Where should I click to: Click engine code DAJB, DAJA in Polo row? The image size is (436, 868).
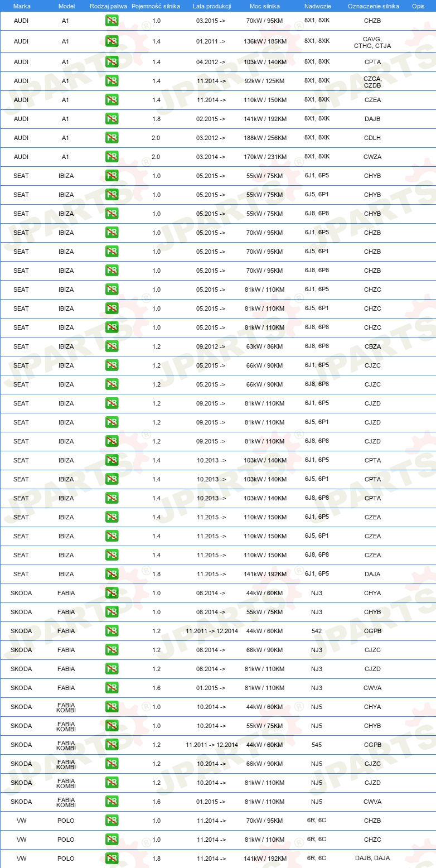372,858
